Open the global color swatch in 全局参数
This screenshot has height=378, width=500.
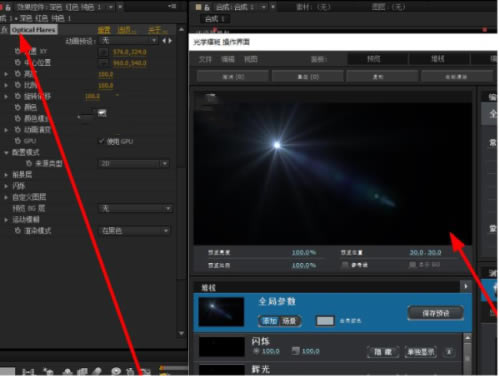coord(325,321)
